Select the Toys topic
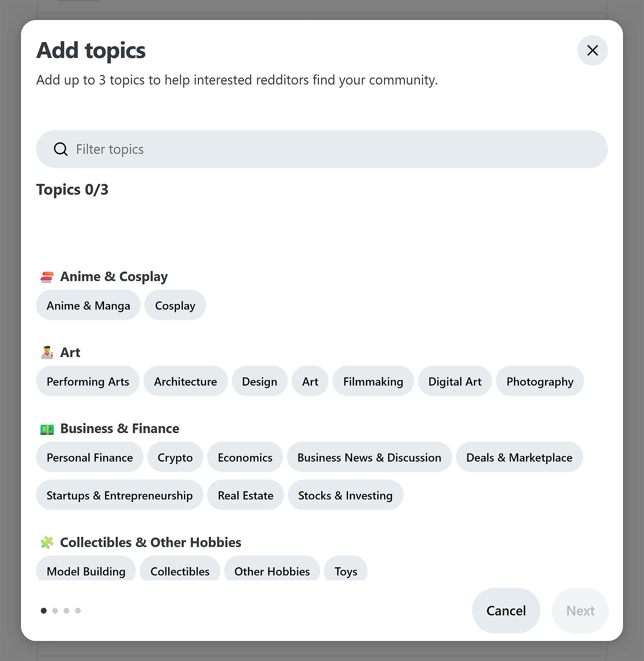This screenshot has width=644, height=661. click(346, 571)
